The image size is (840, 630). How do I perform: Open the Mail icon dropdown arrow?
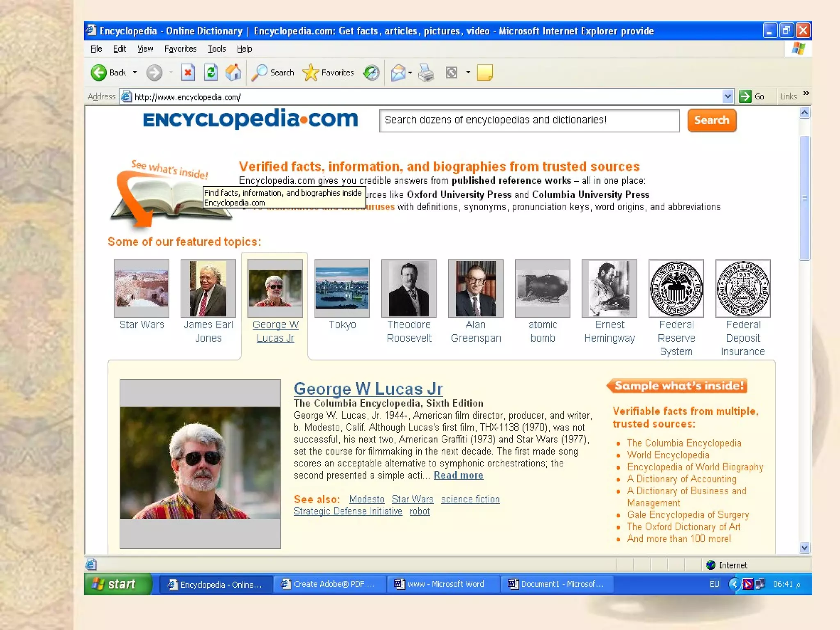410,73
